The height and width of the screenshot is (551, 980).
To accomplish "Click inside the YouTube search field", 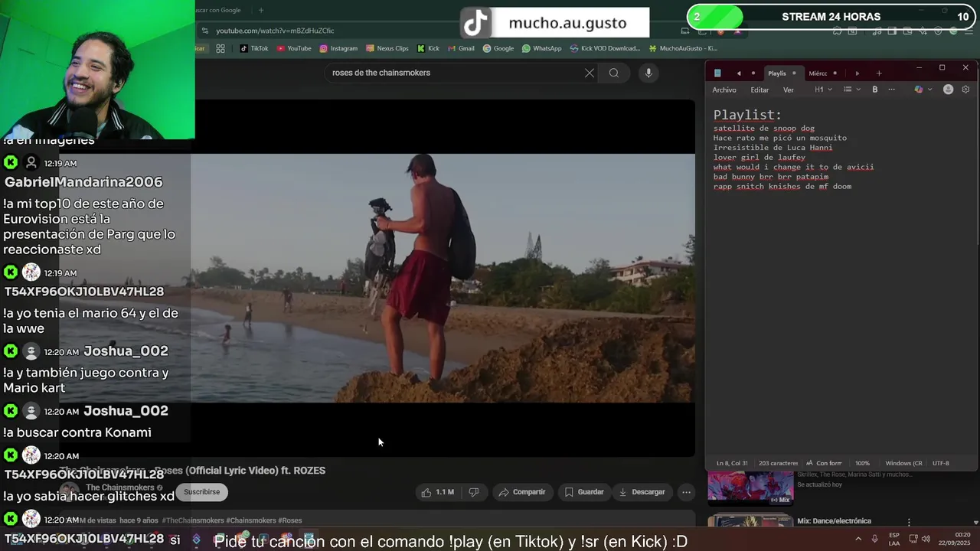I will (x=456, y=73).
